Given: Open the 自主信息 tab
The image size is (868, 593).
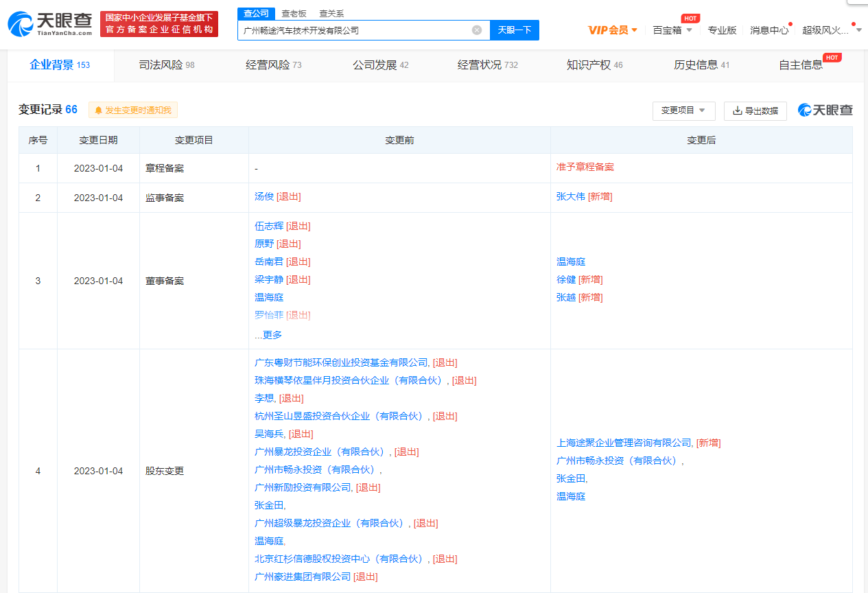Looking at the screenshot, I should click(801, 65).
